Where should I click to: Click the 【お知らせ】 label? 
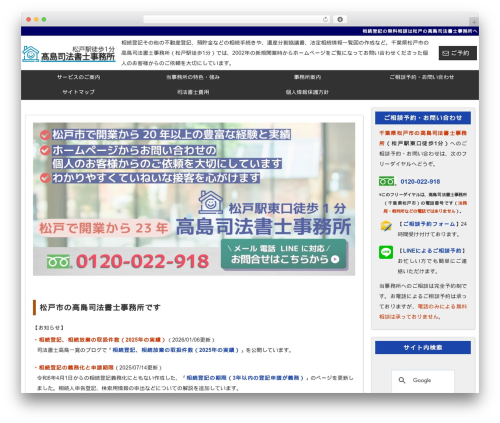click(49, 328)
